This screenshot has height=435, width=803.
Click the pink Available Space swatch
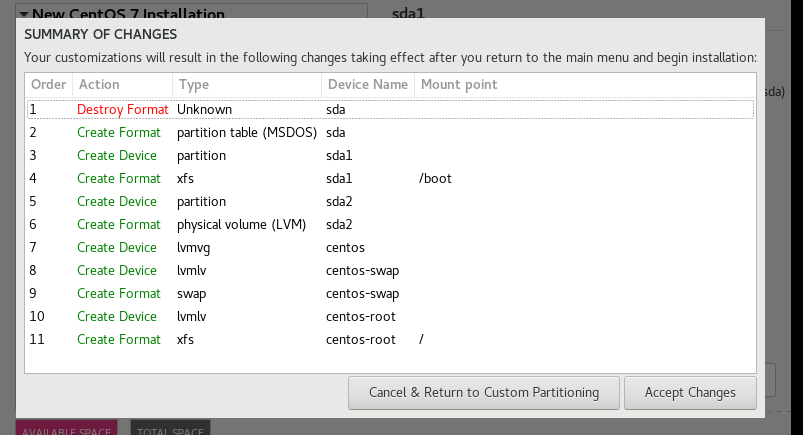[66, 428]
